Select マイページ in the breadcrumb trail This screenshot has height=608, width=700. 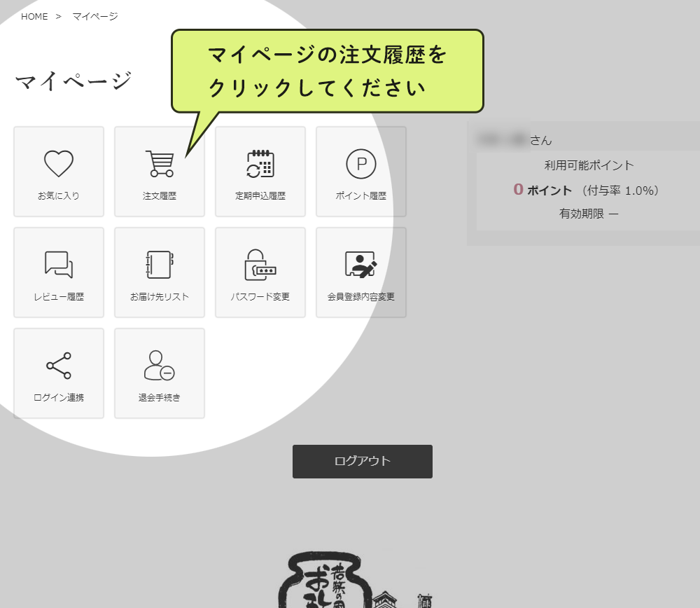coord(94,16)
